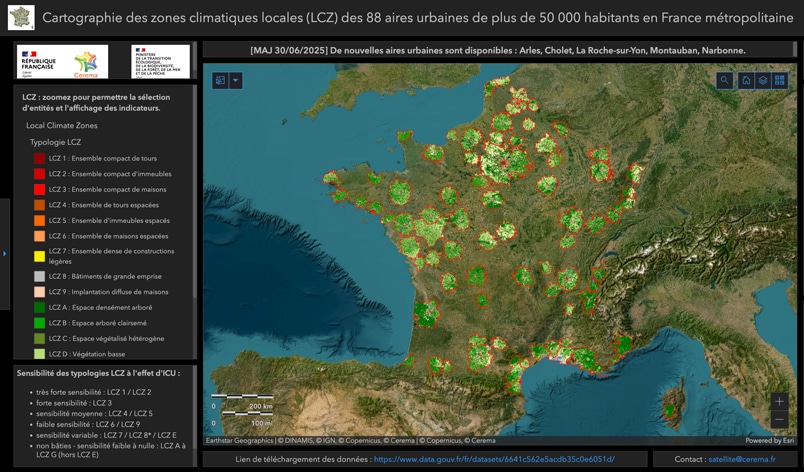
Task: Zoom in with the plus button
Action: 779,401
